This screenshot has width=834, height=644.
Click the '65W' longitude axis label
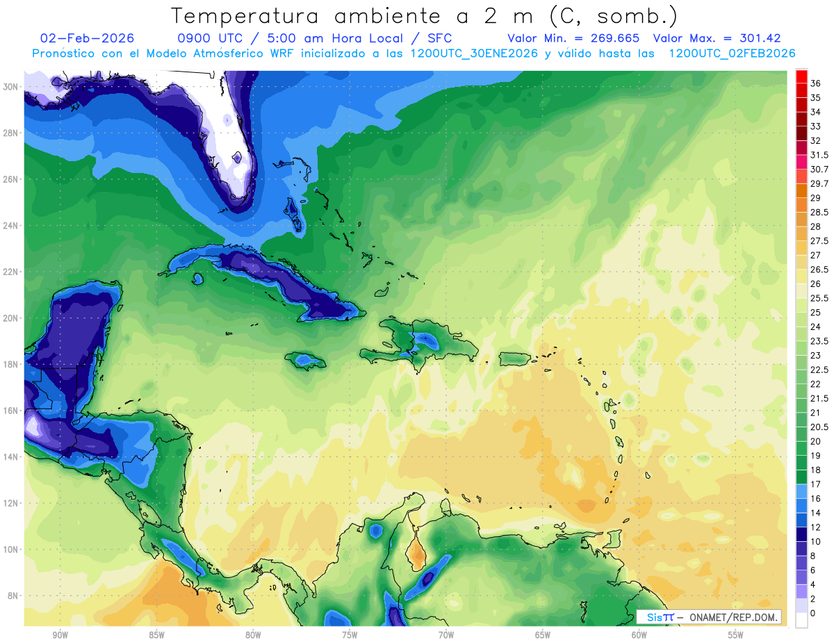tap(543, 635)
